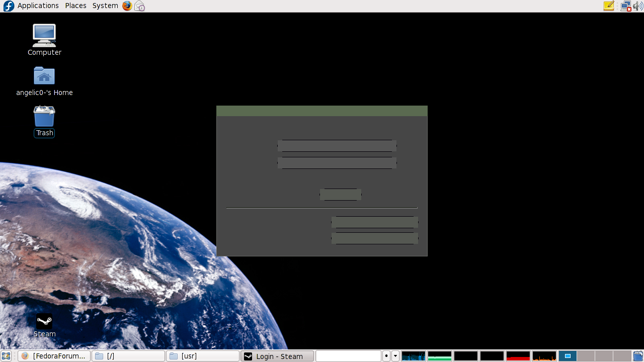Activate Login - Steam taskbar button
The height and width of the screenshot is (362, 644).
point(277,356)
